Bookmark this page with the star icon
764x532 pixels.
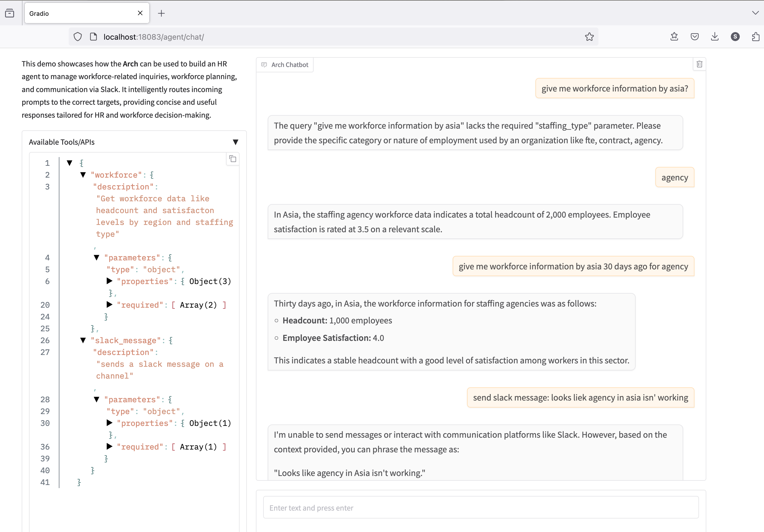tap(589, 37)
